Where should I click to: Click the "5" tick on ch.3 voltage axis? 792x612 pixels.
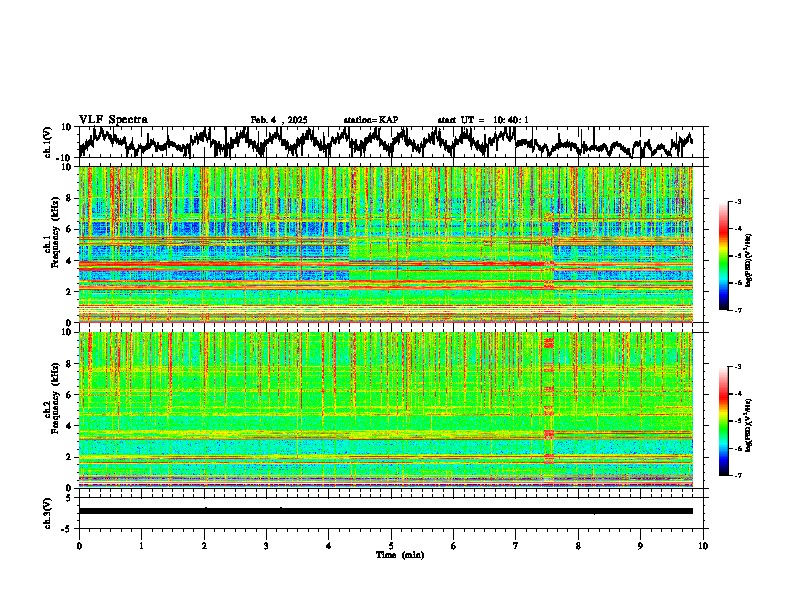(x=68, y=498)
